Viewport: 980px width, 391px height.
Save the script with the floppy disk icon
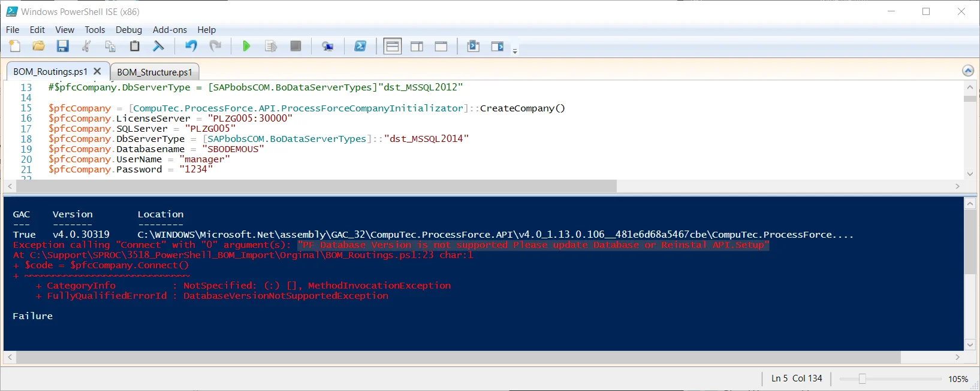[63, 46]
